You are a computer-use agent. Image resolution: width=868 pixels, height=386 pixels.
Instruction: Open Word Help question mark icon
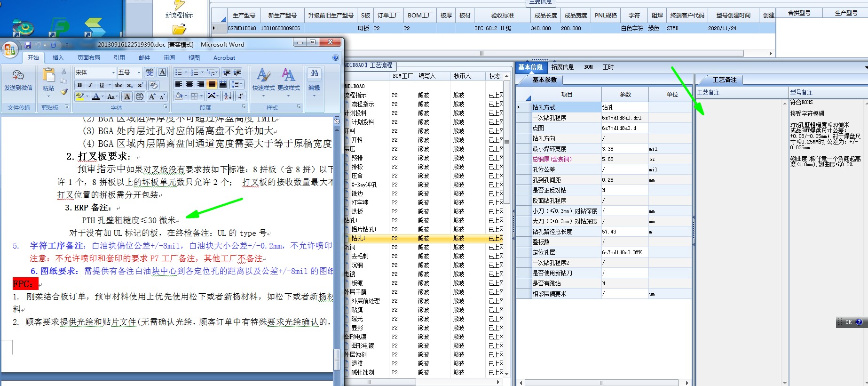tap(336, 58)
